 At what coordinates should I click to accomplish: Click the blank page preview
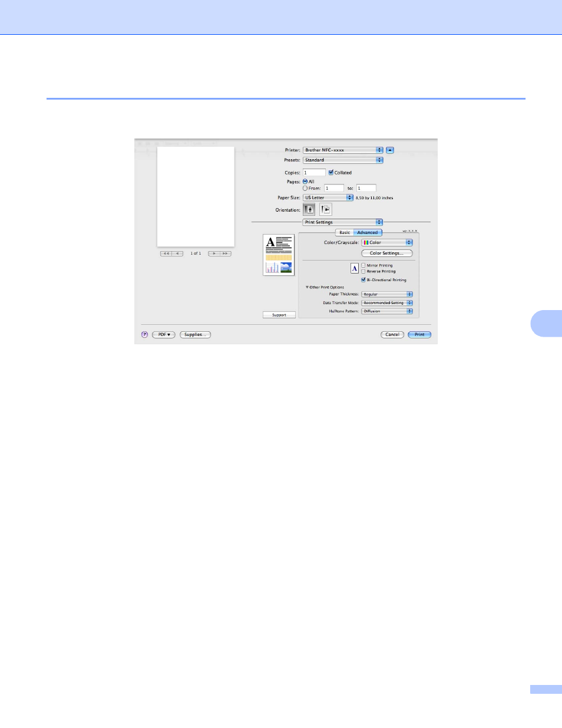196,196
